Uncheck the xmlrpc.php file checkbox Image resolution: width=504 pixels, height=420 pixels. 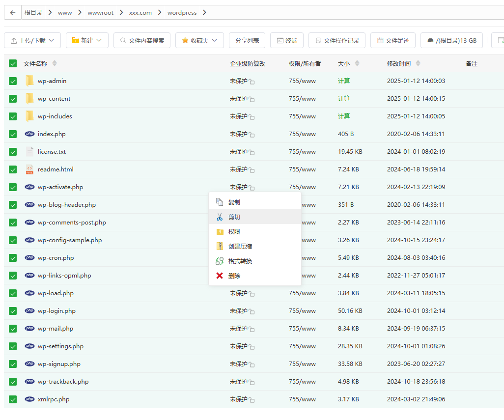point(12,399)
